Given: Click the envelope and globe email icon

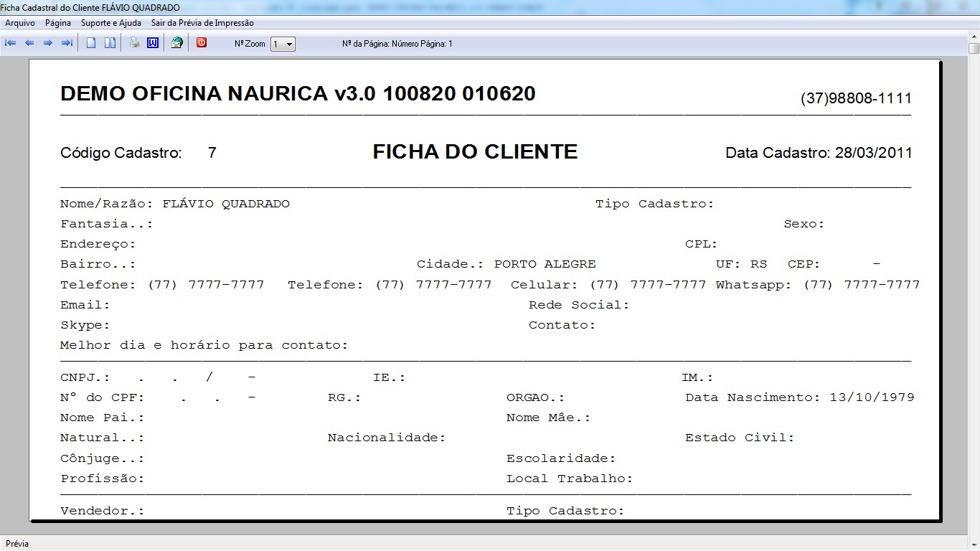Looking at the screenshot, I should [177, 43].
